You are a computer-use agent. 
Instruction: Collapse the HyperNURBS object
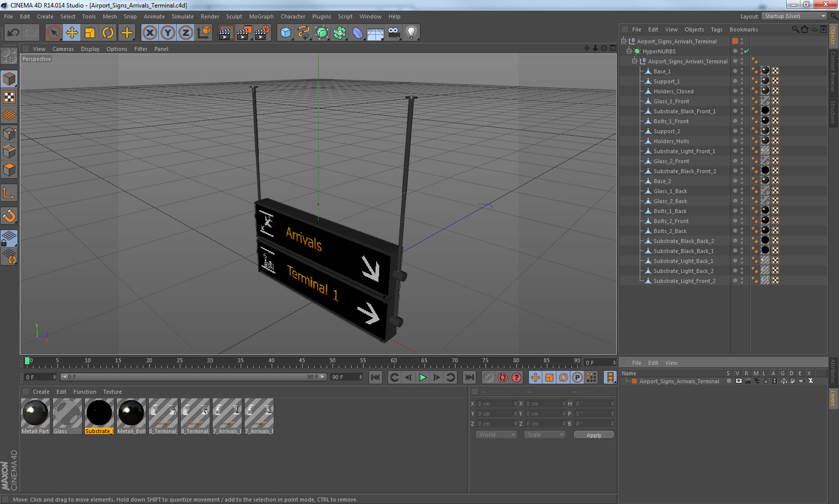(629, 51)
